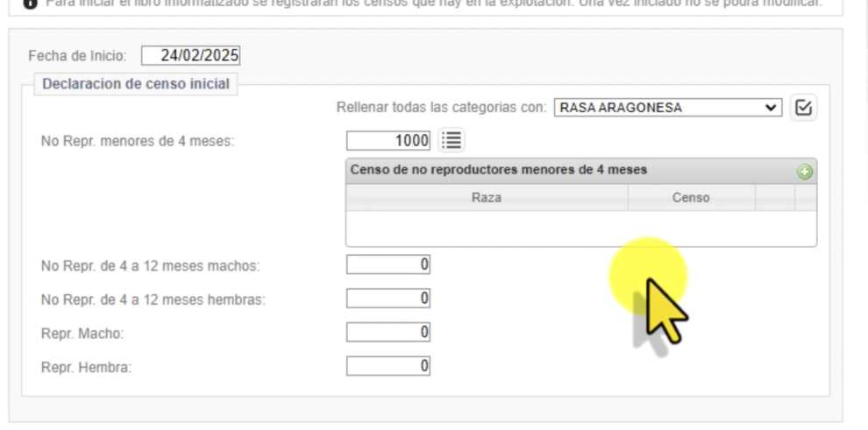Click the empty row in the census table
The width and height of the screenshot is (868, 430).
(x=580, y=228)
